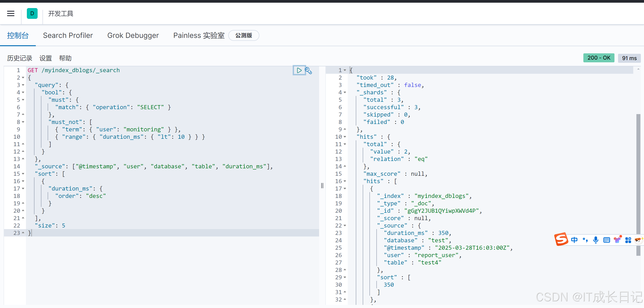Click the editor pane resize divider handle
Viewport: 644px width, 308px height.
pos(322,186)
